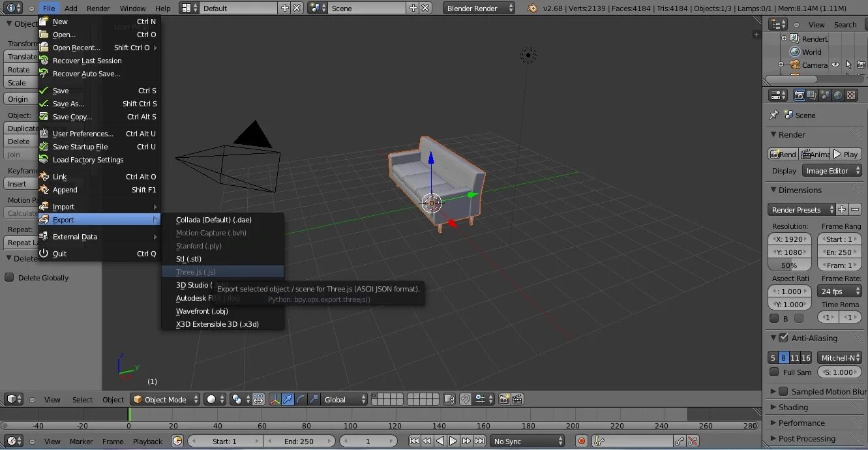Click the Animation render button
This screenshot has height=450, width=868.
pos(815,155)
